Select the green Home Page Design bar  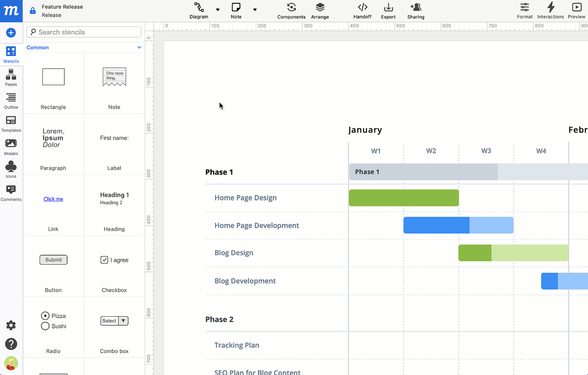click(404, 198)
